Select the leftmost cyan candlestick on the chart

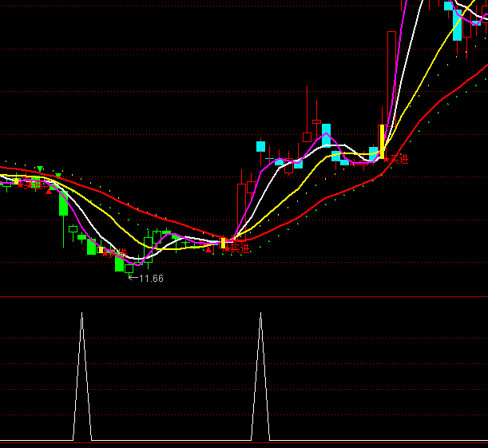point(260,146)
